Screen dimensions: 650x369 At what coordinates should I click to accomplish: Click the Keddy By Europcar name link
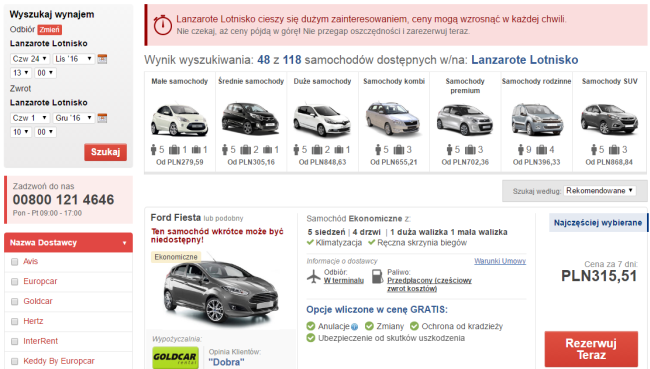59,361
